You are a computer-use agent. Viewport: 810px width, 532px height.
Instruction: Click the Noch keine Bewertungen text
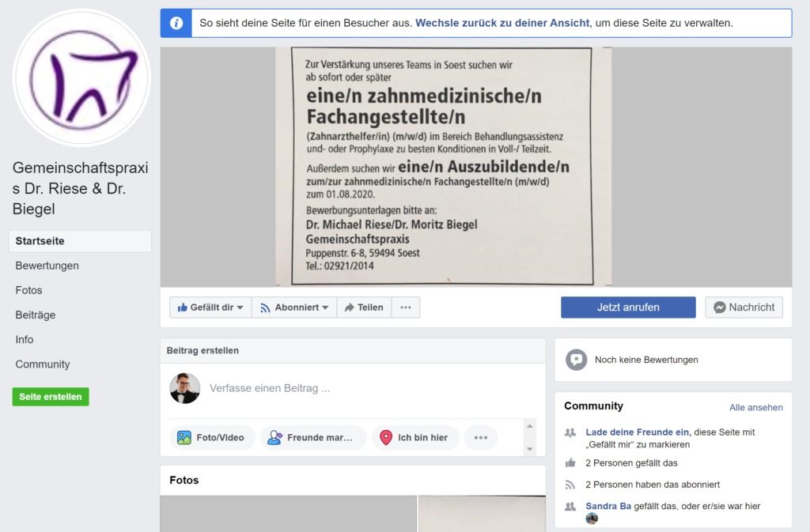646,360
